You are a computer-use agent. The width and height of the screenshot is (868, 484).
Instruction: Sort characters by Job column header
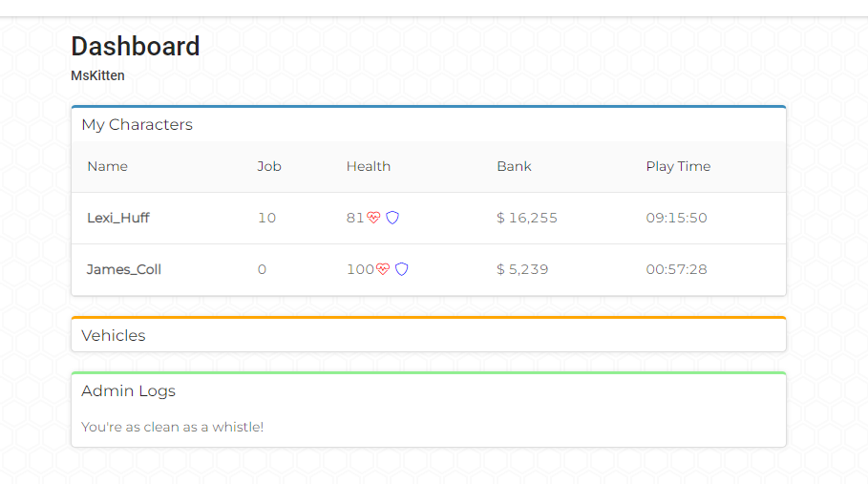pyautogui.click(x=269, y=166)
